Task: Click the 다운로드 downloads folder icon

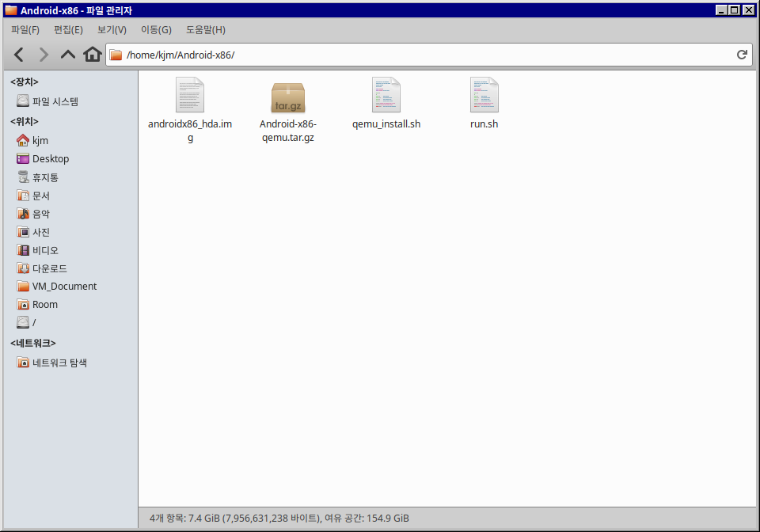Action: click(23, 268)
